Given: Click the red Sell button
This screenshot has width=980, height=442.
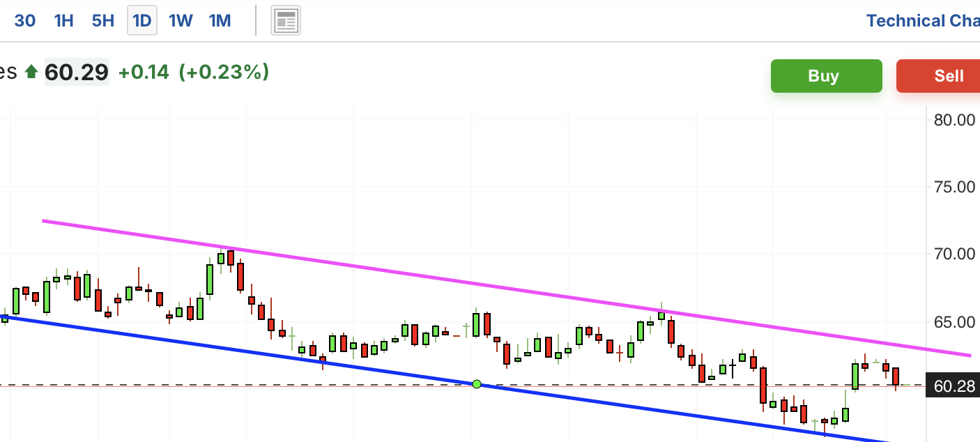Looking at the screenshot, I should pos(938,76).
